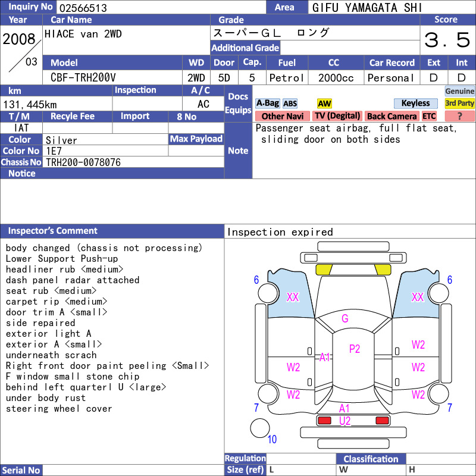
Task: Click the Additional Grade label
Action: pyautogui.click(x=245, y=48)
